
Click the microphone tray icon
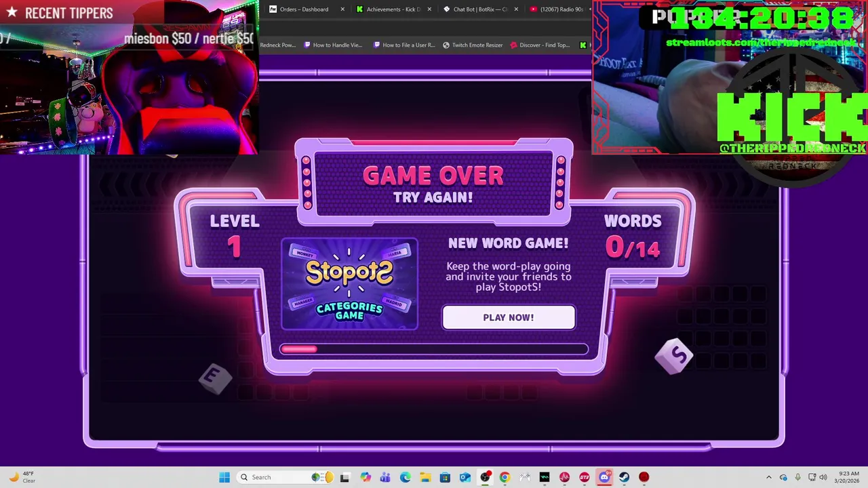click(x=797, y=477)
